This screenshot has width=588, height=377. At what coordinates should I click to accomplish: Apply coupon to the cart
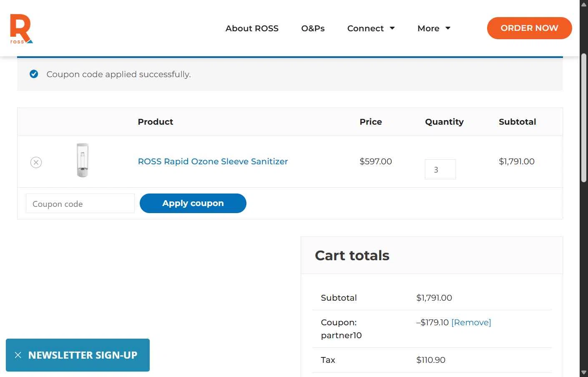tap(193, 203)
